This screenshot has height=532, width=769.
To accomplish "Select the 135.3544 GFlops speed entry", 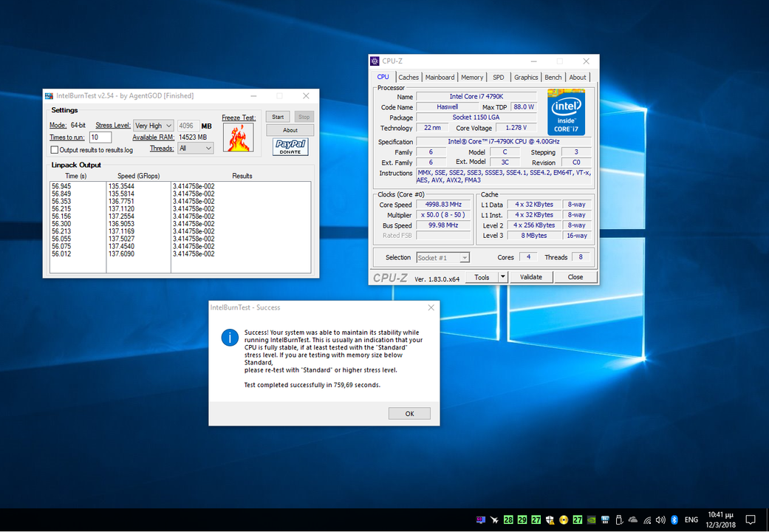I will [121, 186].
